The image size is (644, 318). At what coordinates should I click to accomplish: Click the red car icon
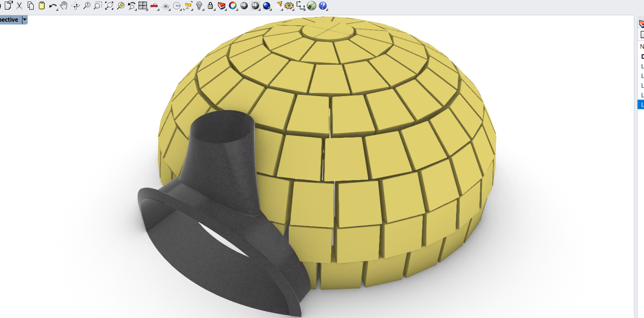[154, 6]
